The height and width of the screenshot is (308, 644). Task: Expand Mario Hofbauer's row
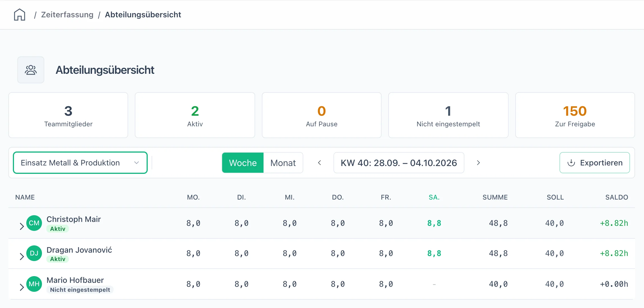[22, 287]
